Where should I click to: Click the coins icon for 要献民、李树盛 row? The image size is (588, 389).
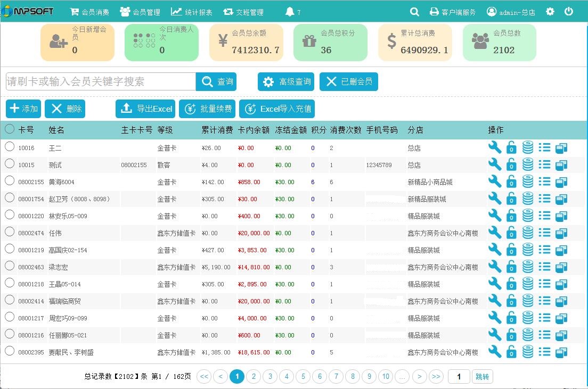tap(528, 352)
